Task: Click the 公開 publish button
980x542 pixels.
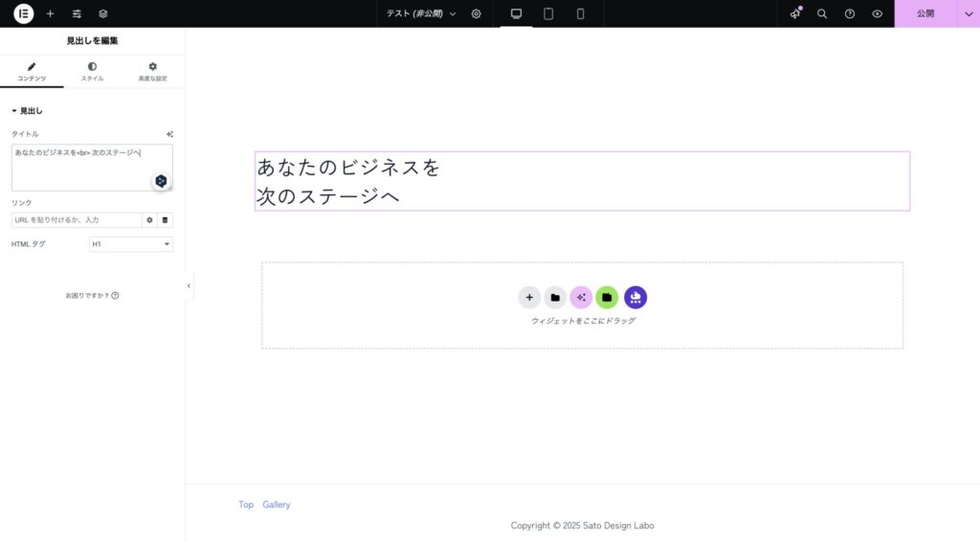Action: pos(925,13)
